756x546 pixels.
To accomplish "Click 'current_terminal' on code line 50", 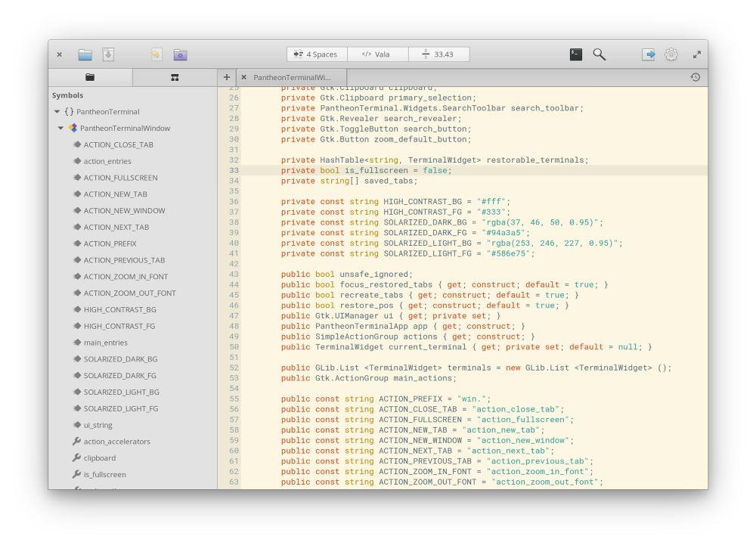I will point(427,347).
